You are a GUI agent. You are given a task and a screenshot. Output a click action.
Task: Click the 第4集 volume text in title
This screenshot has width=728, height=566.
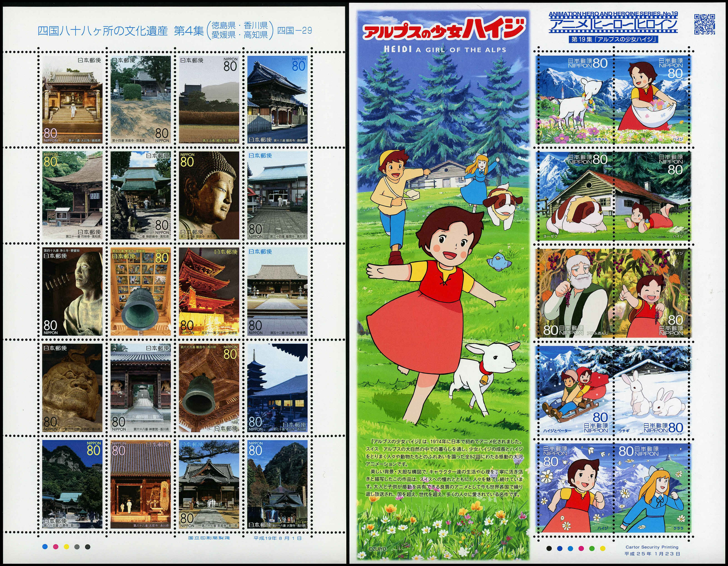tap(189, 31)
